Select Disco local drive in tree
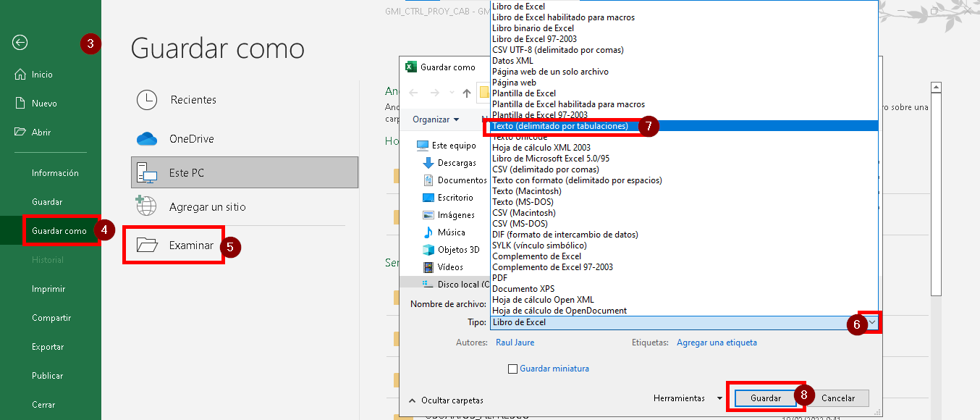Viewport: 980px width, 420px height. tap(455, 285)
